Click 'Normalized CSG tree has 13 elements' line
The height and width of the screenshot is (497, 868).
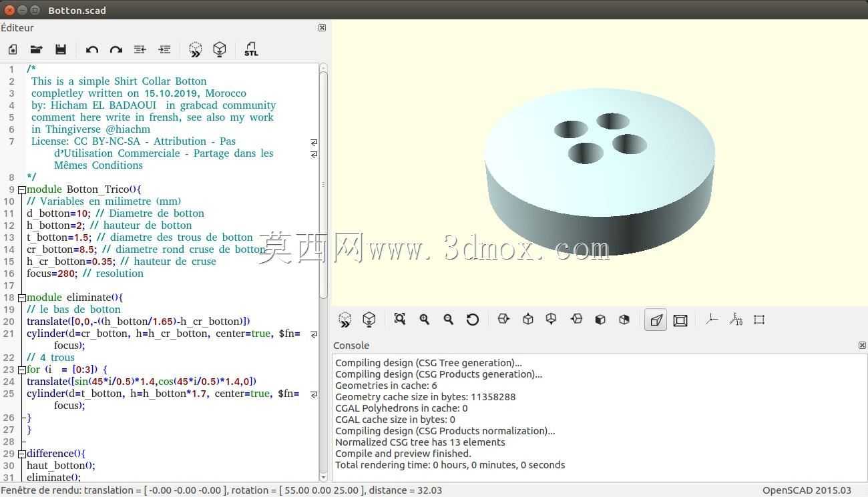pyautogui.click(x=420, y=442)
